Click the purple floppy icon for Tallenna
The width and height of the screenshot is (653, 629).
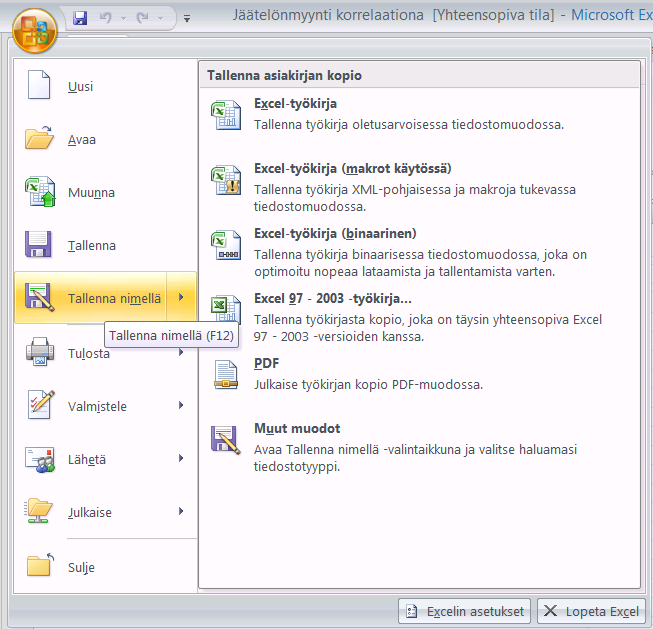38,244
